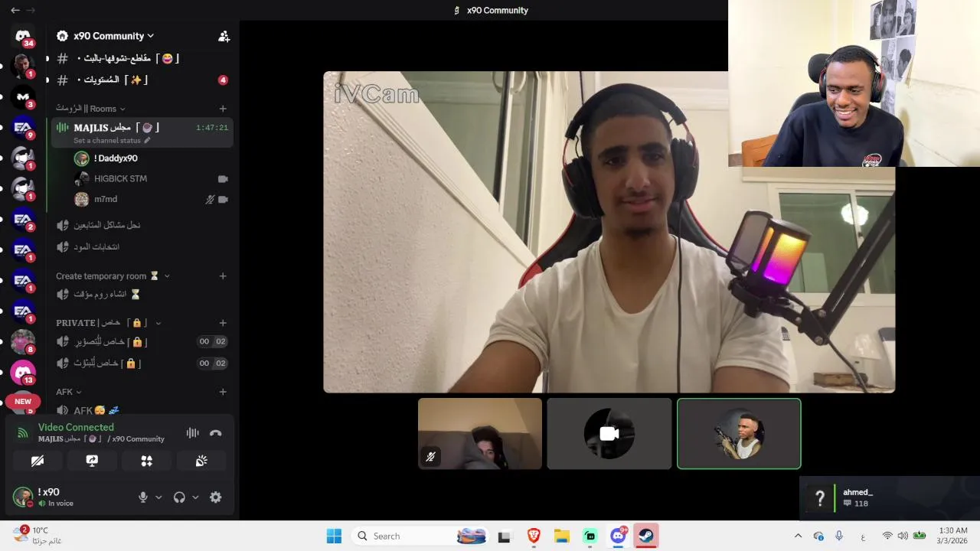Collapse Create temporary room category
The height and width of the screenshot is (551, 980).
(113, 276)
